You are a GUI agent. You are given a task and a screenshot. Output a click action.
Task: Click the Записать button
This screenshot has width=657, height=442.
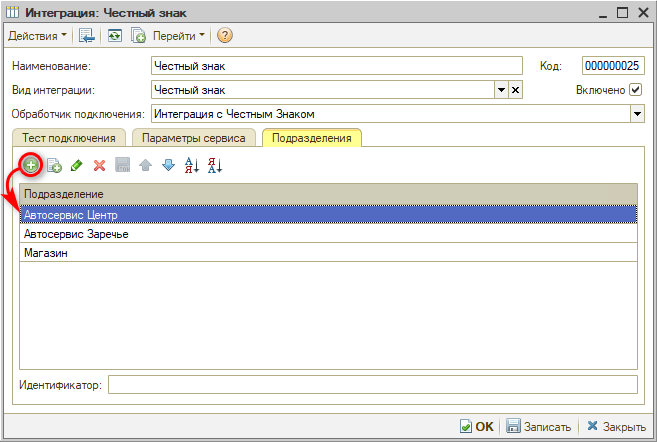[x=538, y=426]
